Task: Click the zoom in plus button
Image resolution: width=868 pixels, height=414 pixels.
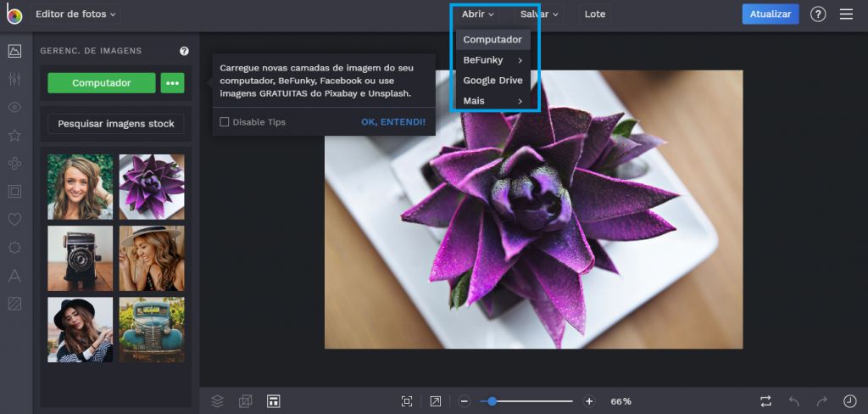Action: (590, 401)
